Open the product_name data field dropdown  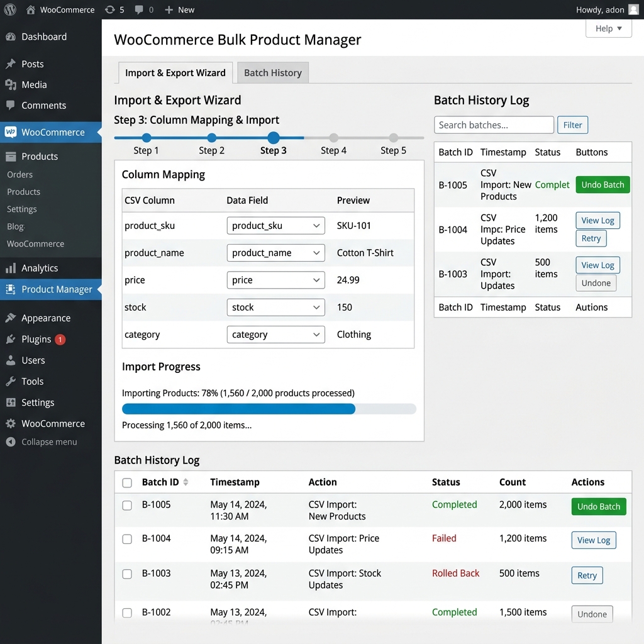tap(275, 253)
